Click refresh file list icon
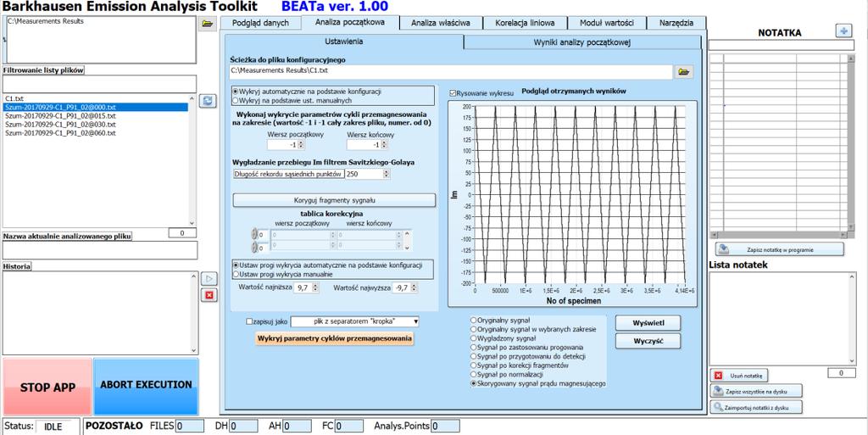Viewport: 868px width, 435px height. (208, 101)
